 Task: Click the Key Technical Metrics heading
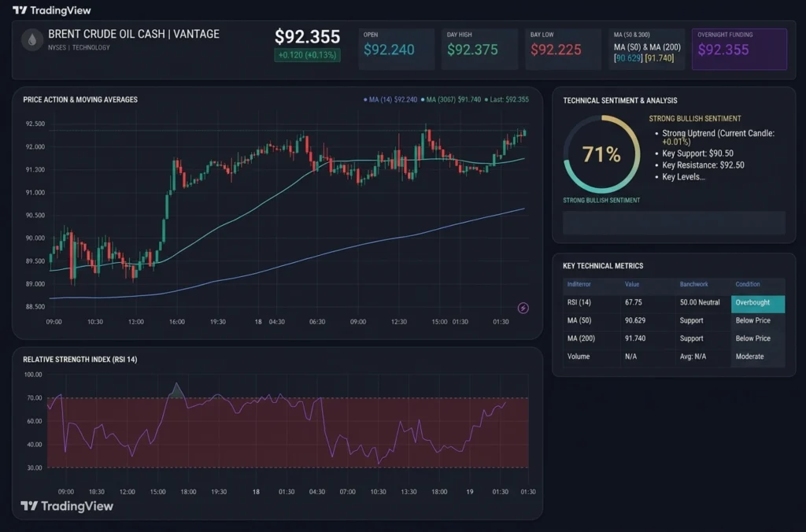pos(603,266)
